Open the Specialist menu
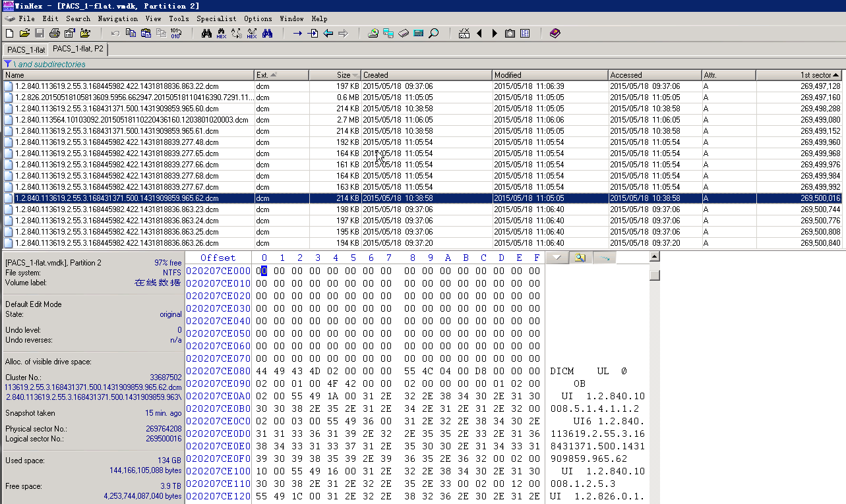This screenshot has height=504, width=846. 217,18
